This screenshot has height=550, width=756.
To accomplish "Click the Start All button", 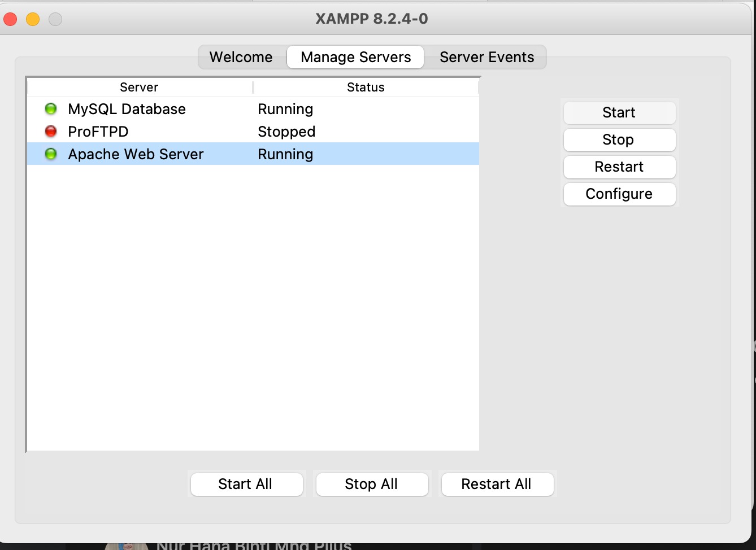I will (246, 484).
